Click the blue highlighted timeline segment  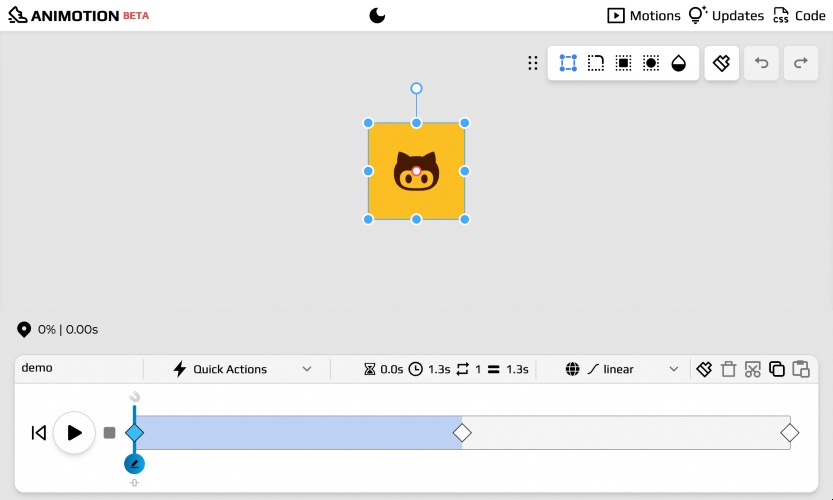pyautogui.click(x=298, y=433)
